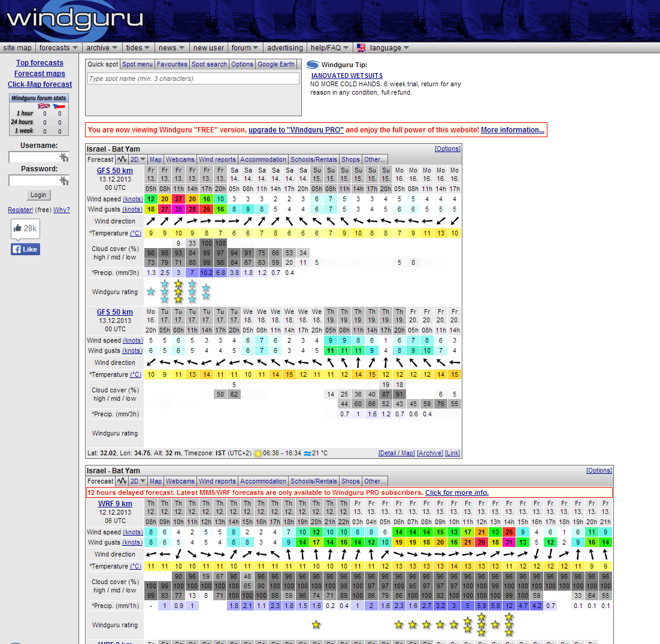Switch to the Favourites tab
Image resolution: width=660 pixels, height=644 pixels.
pos(172,65)
